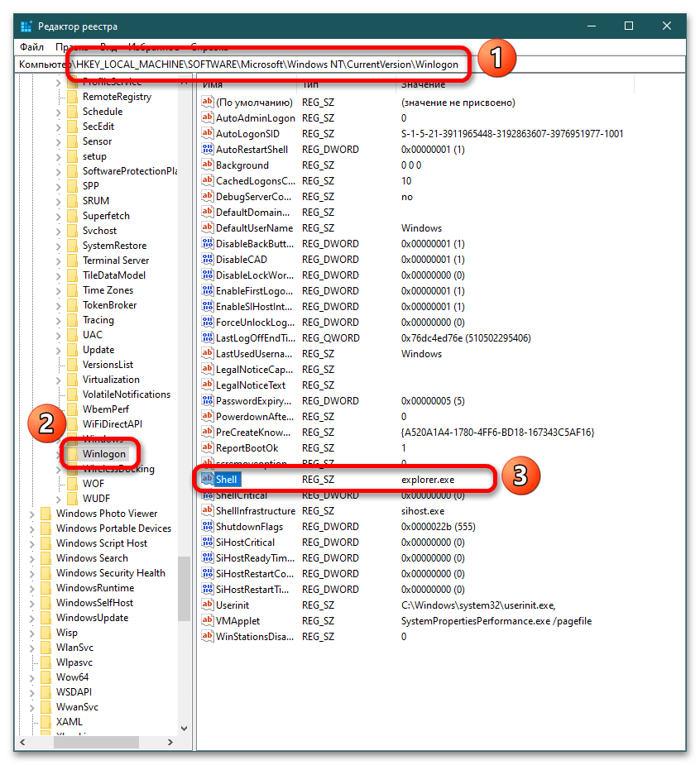Select the SRUM key
700x765 pixels.
(96, 200)
